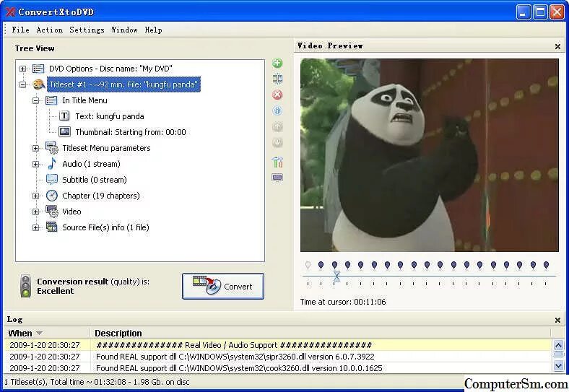Collapse the In Title Menu node
This screenshot has height=392, width=569.
click(35, 100)
